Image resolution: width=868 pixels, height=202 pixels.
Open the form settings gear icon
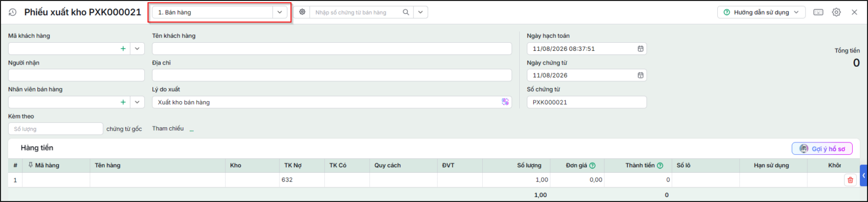click(837, 12)
